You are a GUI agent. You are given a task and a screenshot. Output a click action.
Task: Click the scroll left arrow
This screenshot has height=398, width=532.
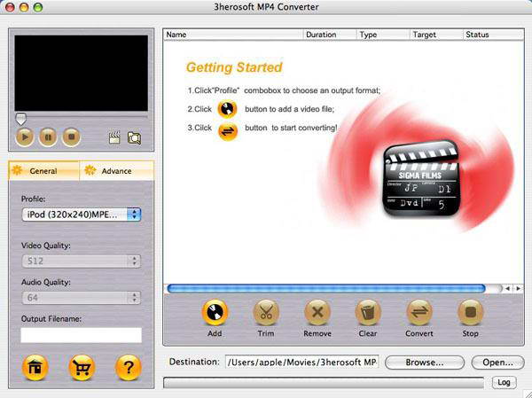pyautogui.click(x=507, y=288)
